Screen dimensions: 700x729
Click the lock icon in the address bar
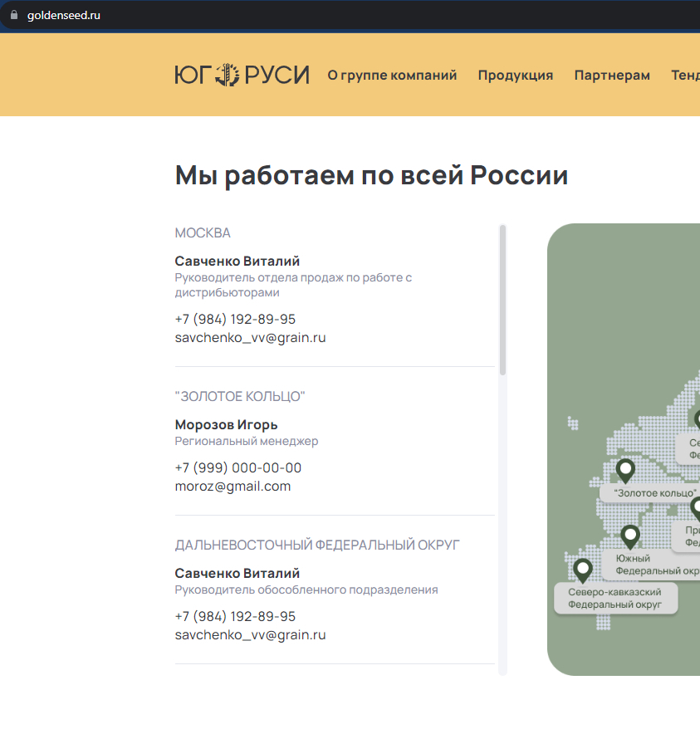click(x=14, y=15)
